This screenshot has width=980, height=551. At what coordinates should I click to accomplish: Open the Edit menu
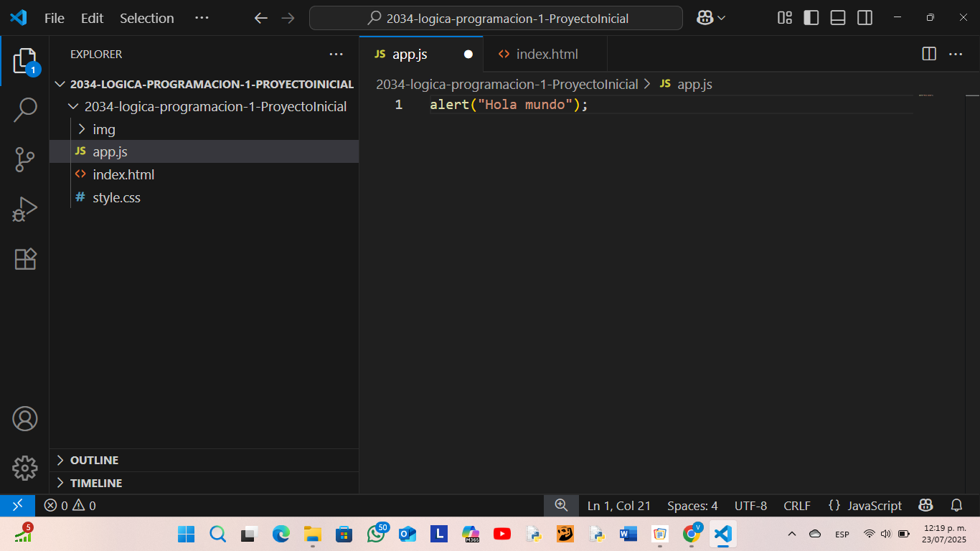tap(93, 18)
